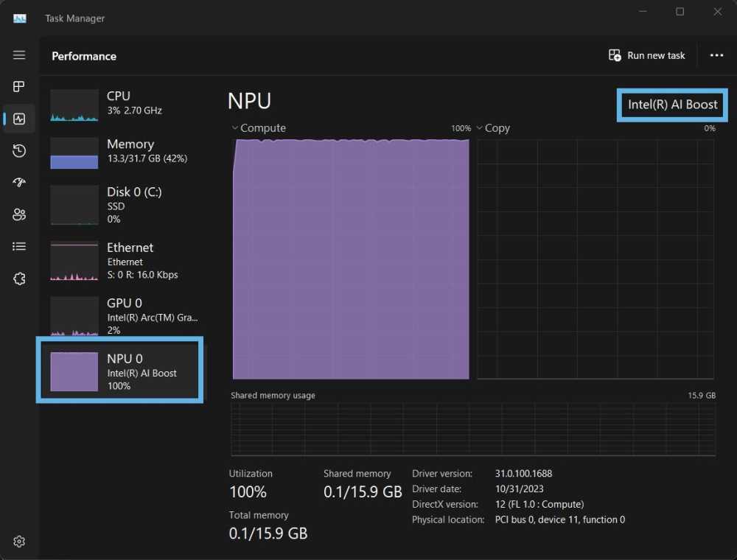
Task: Open the more options menu
Action: pyautogui.click(x=716, y=55)
